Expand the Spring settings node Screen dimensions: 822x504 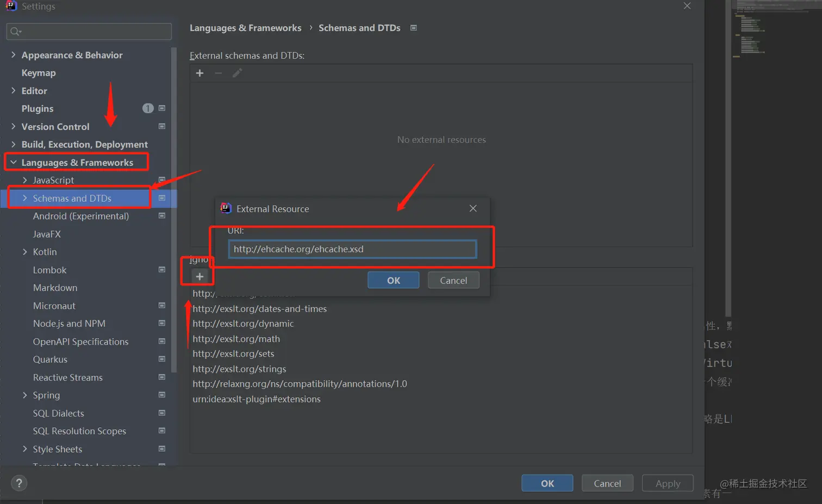tap(24, 395)
